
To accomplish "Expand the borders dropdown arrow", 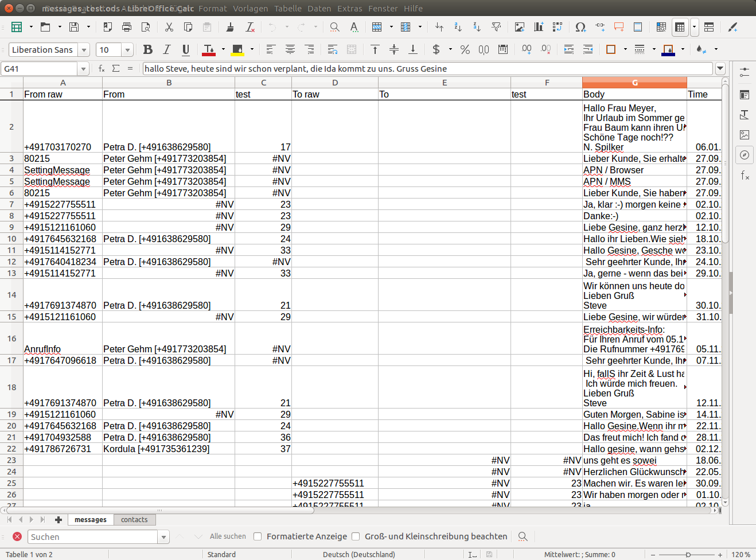I will 625,50.
